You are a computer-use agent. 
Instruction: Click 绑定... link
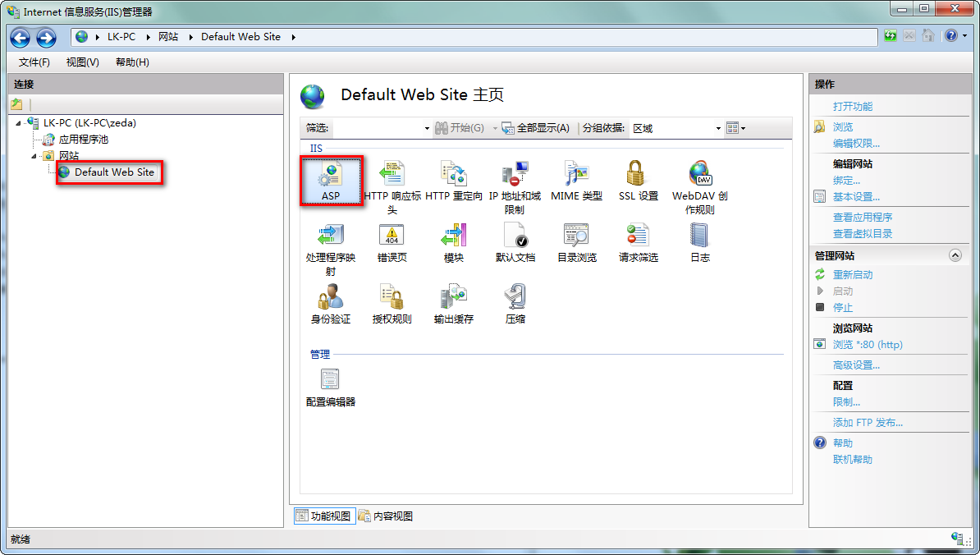pyautogui.click(x=846, y=180)
